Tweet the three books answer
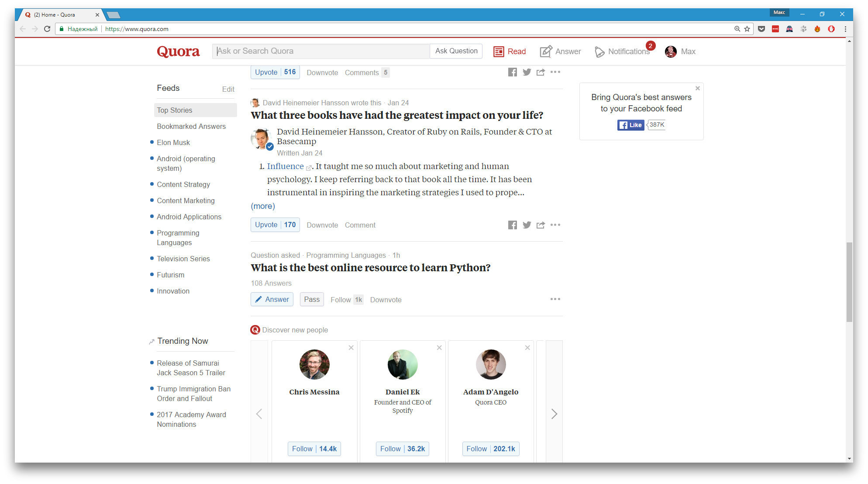 pos(527,225)
